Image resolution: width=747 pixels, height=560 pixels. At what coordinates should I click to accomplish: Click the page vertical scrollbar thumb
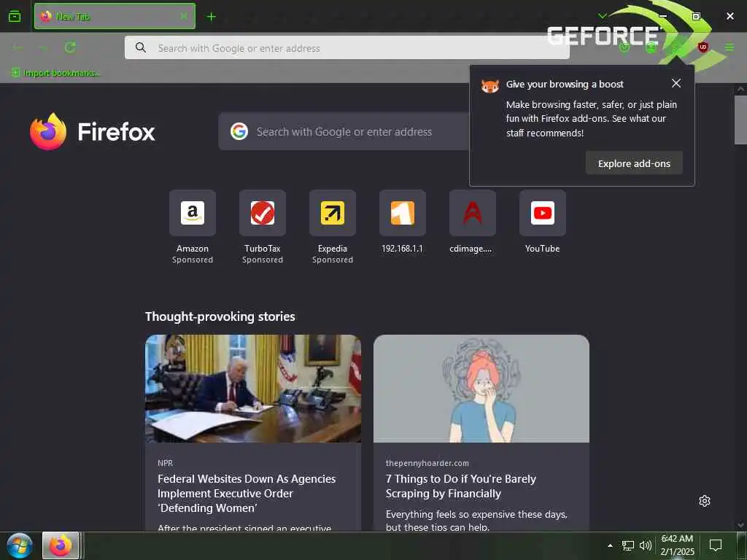coord(740,120)
